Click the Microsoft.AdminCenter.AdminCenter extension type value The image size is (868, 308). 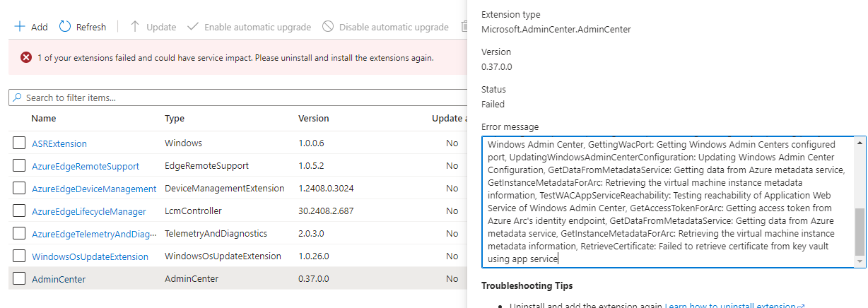(x=556, y=30)
